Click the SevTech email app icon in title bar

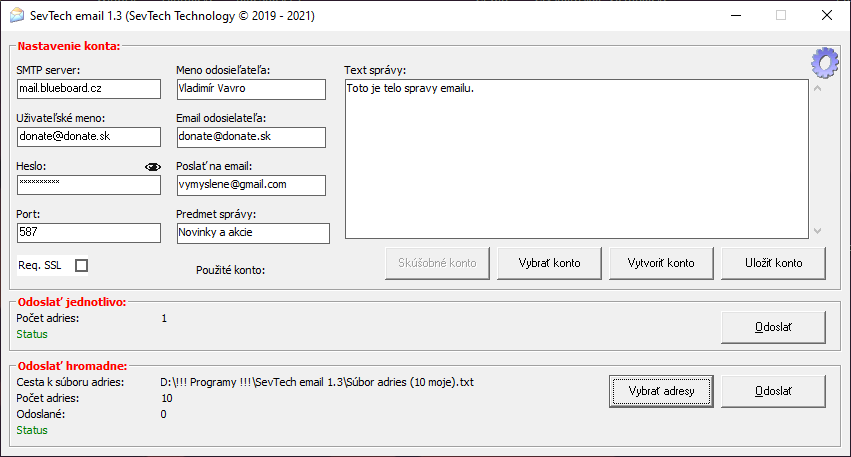tap(16, 16)
